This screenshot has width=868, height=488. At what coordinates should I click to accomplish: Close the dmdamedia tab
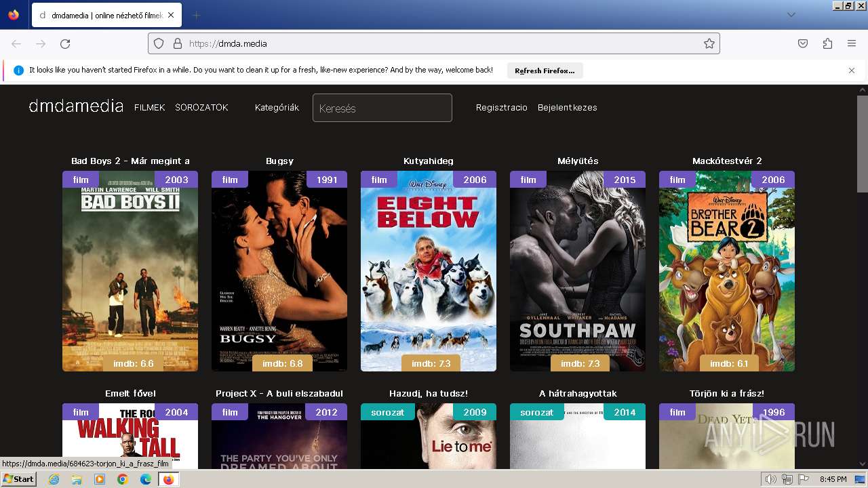pyautogui.click(x=171, y=15)
